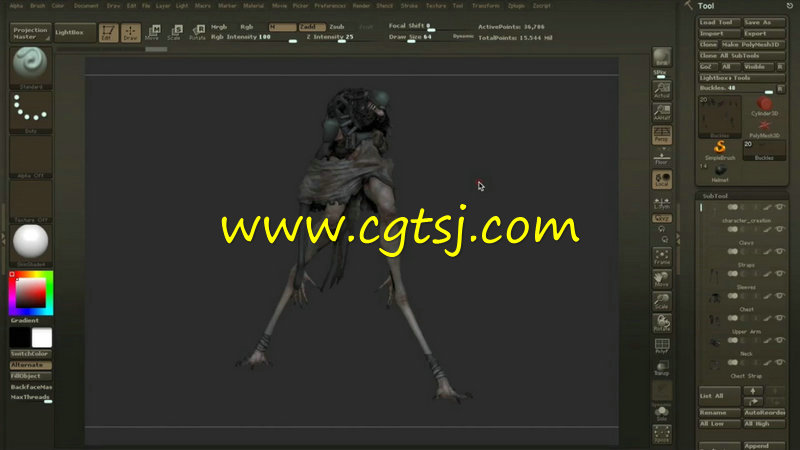
Task: Activate the Edit mode button
Action: coord(108,33)
